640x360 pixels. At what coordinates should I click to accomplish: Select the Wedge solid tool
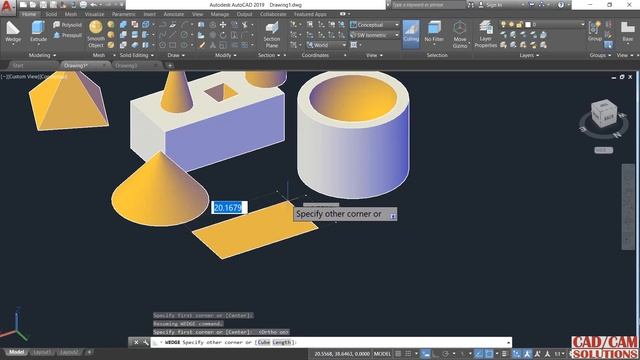pyautogui.click(x=13, y=32)
